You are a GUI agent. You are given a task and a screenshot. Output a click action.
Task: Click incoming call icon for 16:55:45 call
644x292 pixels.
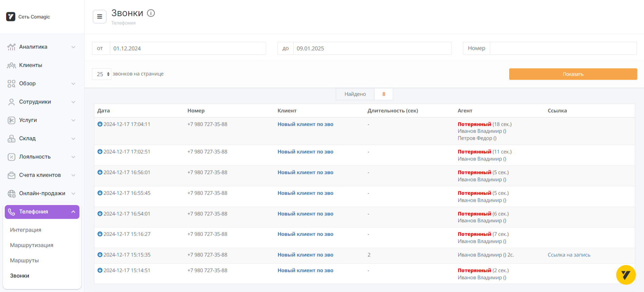point(100,193)
